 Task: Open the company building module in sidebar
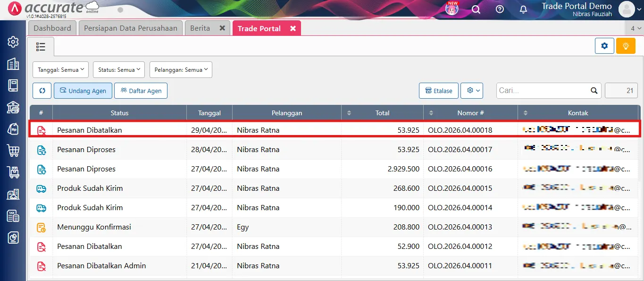tap(13, 64)
